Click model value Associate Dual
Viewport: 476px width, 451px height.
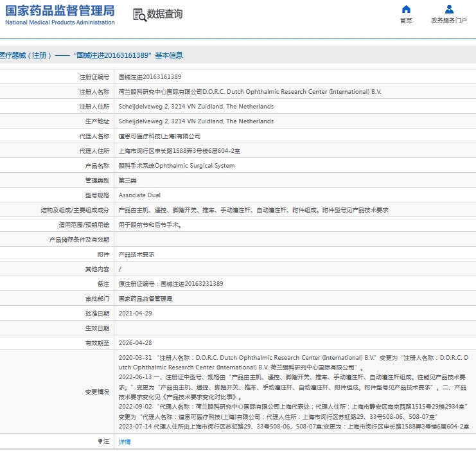coord(139,195)
